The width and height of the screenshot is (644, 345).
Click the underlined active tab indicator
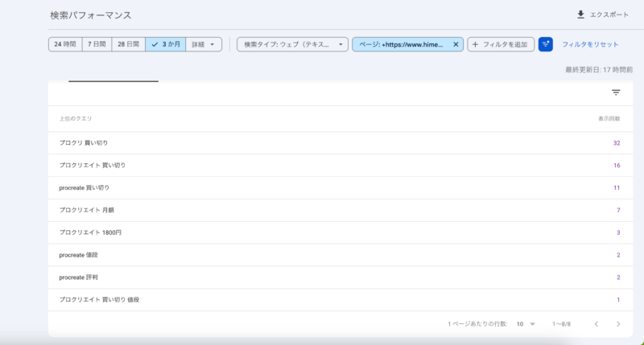114,81
